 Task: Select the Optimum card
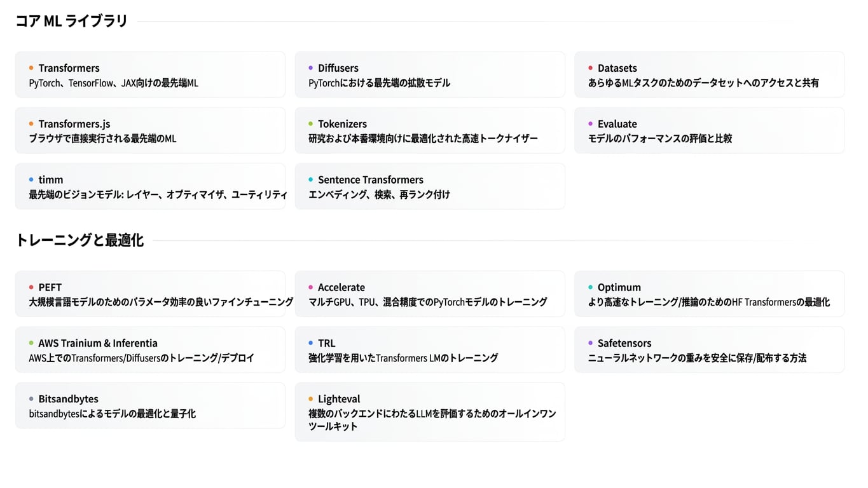point(709,294)
